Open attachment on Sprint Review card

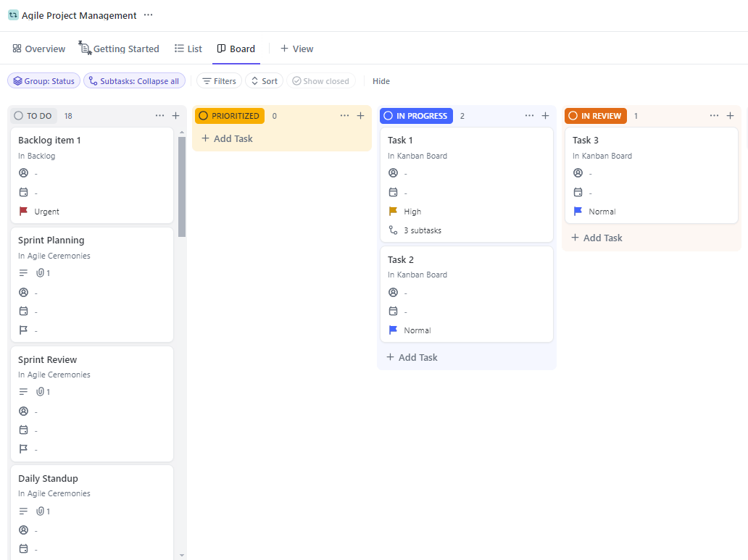coord(43,392)
